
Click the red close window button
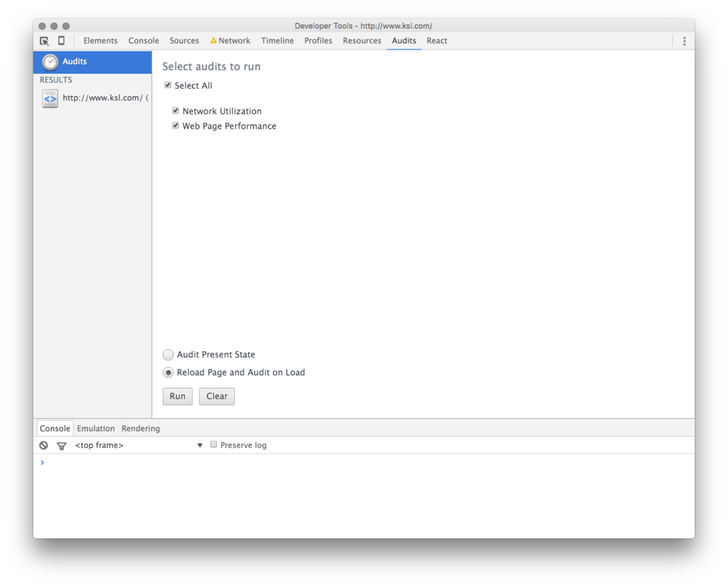pyautogui.click(x=42, y=26)
